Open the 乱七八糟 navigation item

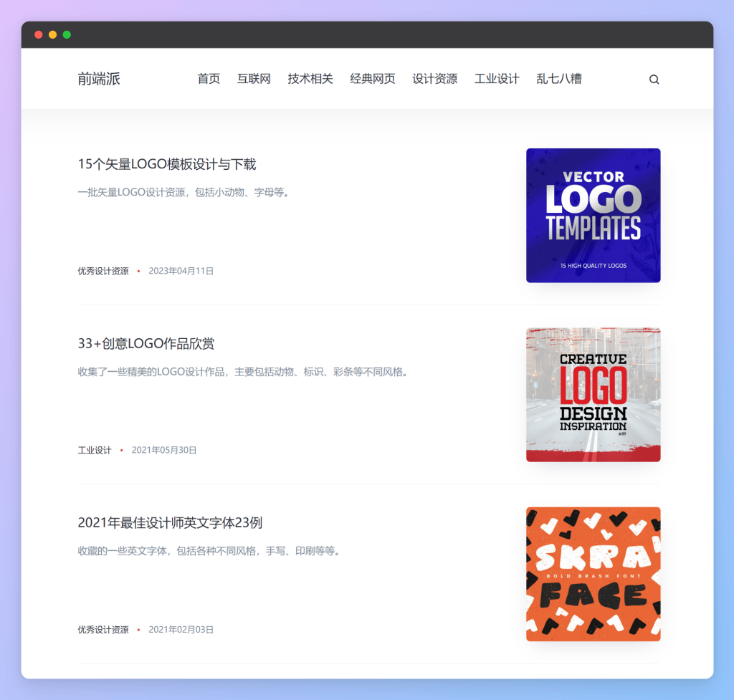(x=558, y=79)
